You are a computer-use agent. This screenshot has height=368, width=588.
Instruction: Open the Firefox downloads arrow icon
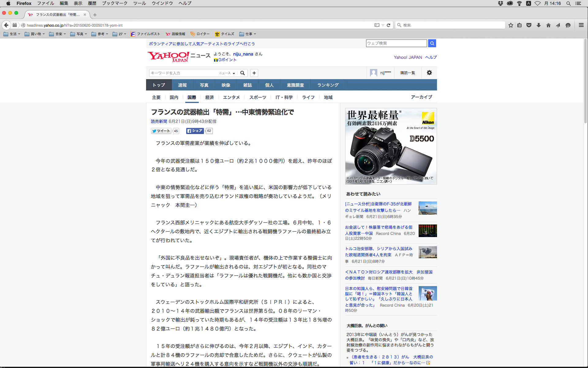pyautogui.click(x=539, y=25)
